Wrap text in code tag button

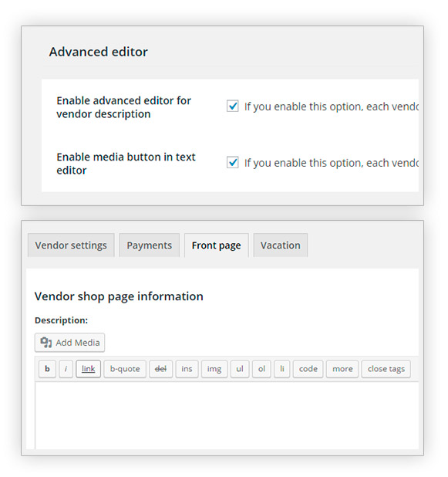click(308, 369)
